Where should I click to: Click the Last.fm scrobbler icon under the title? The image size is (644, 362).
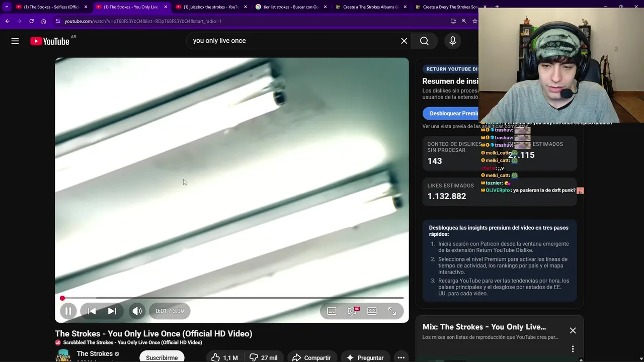coord(58,343)
